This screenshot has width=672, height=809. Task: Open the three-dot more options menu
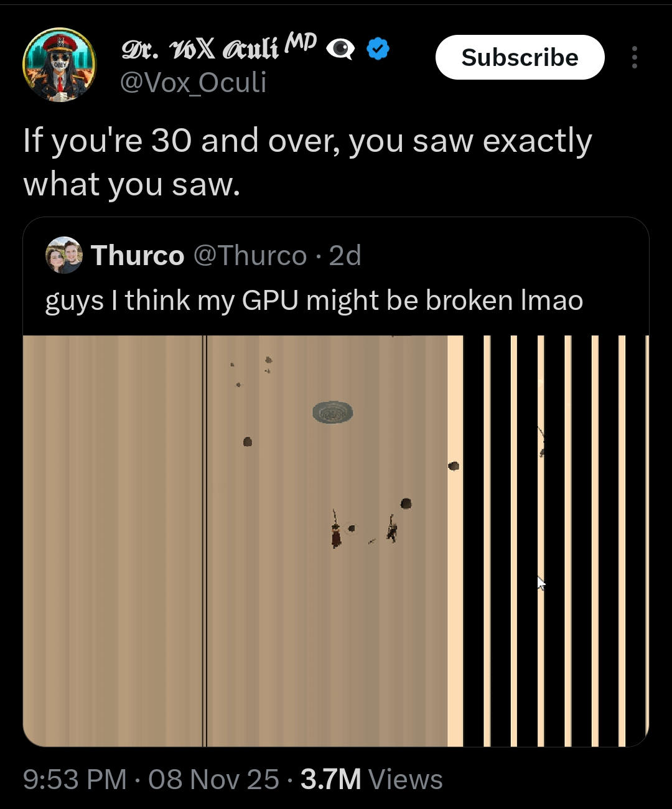[634, 57]
